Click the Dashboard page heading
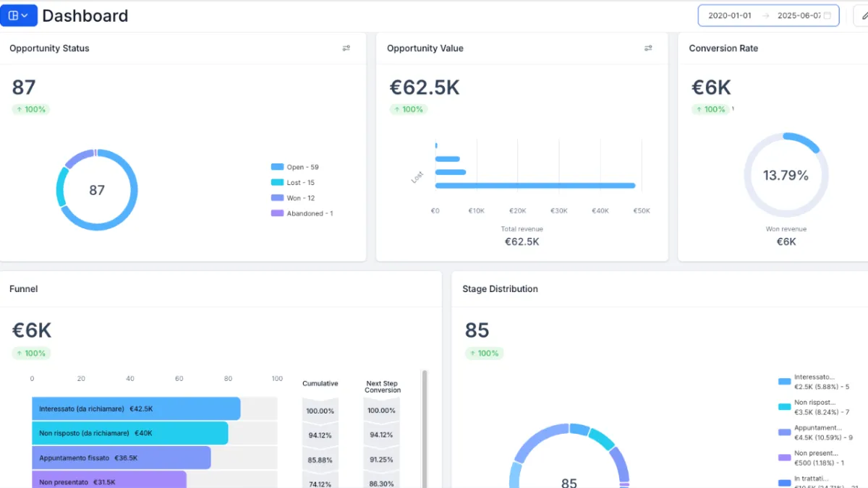868x488 pixels. coord(85,16)
